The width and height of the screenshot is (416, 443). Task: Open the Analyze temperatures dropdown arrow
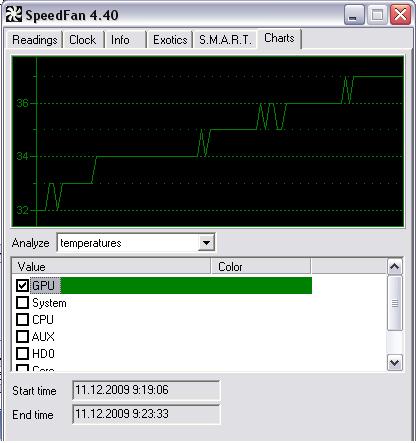206,243
